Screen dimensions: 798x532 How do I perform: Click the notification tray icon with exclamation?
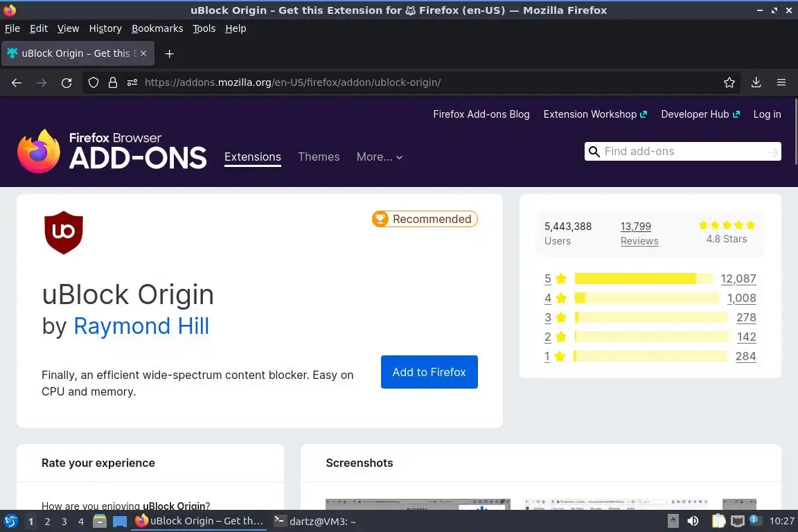(x=755, y=520)
